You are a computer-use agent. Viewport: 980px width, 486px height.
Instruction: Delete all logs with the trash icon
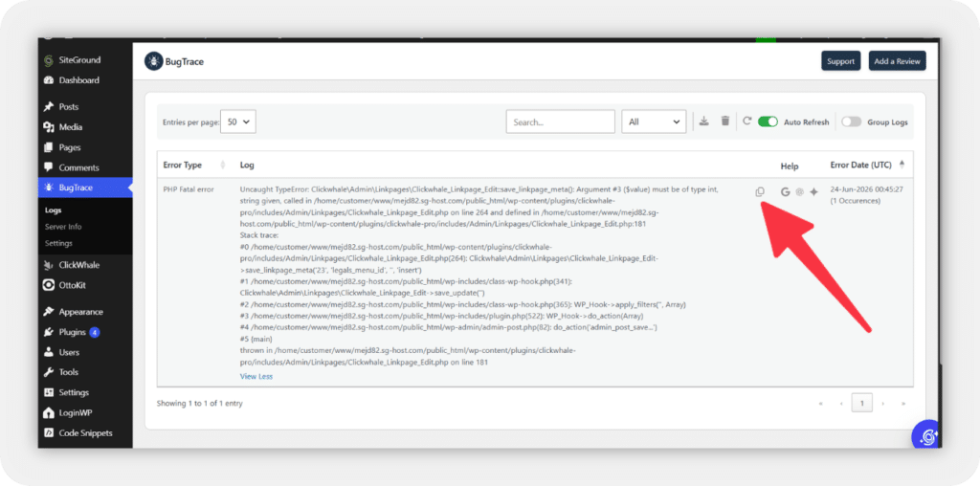(x=725, y=121)
